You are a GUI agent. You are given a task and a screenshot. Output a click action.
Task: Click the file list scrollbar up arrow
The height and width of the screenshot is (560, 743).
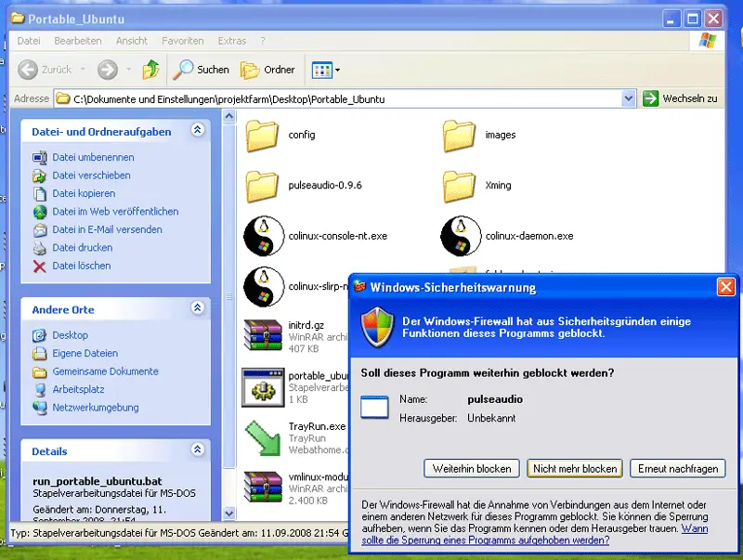pyautogui.click(x=229, y=116)
